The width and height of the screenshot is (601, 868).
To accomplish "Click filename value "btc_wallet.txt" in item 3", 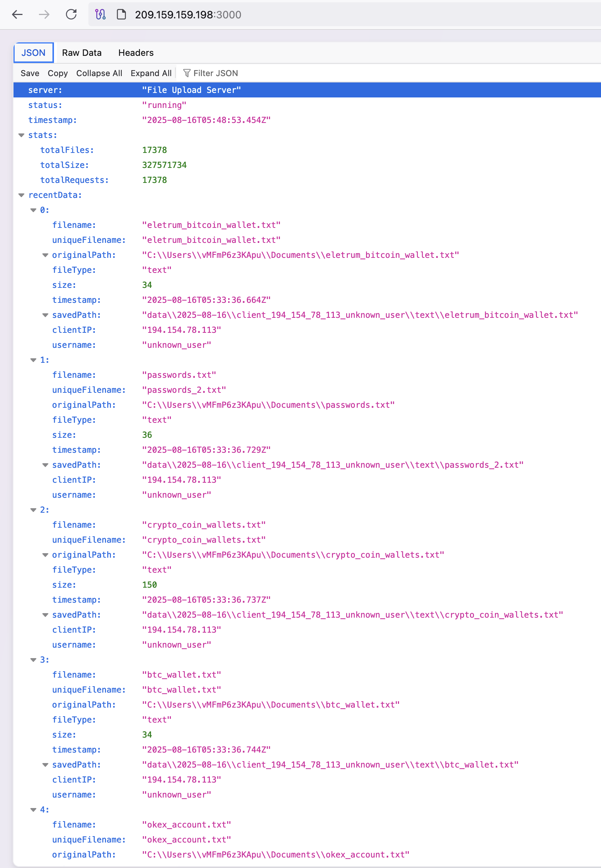I will pyautogui.click(x=181, y=675).
